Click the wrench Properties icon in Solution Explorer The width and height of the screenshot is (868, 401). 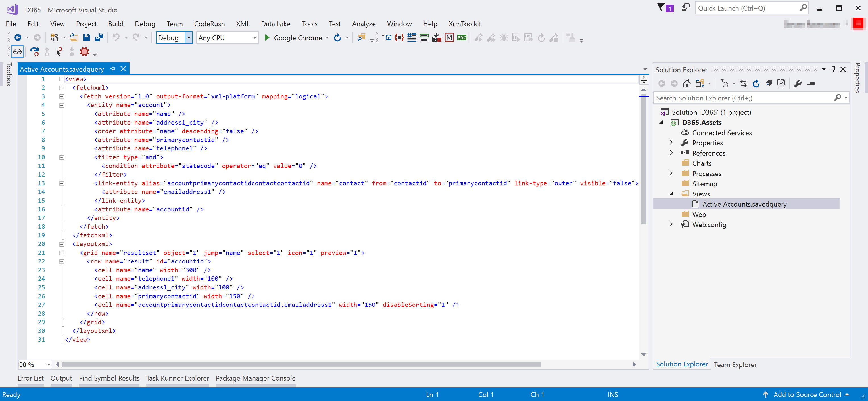798,83
